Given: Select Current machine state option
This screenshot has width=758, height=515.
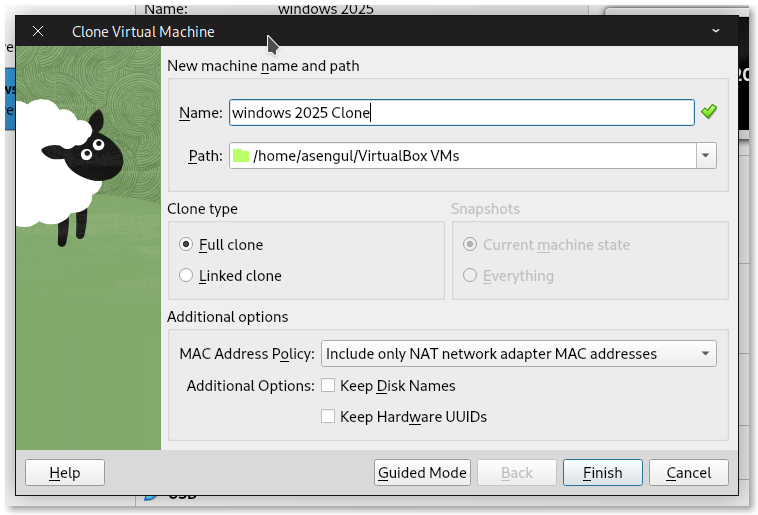Looking at the screenshot, I should click(x=470, y=244).
